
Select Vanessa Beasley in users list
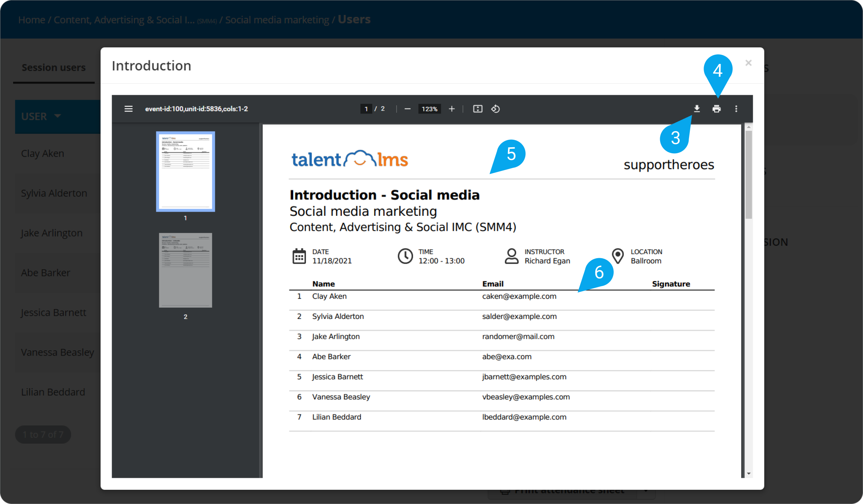coord(57,352)
